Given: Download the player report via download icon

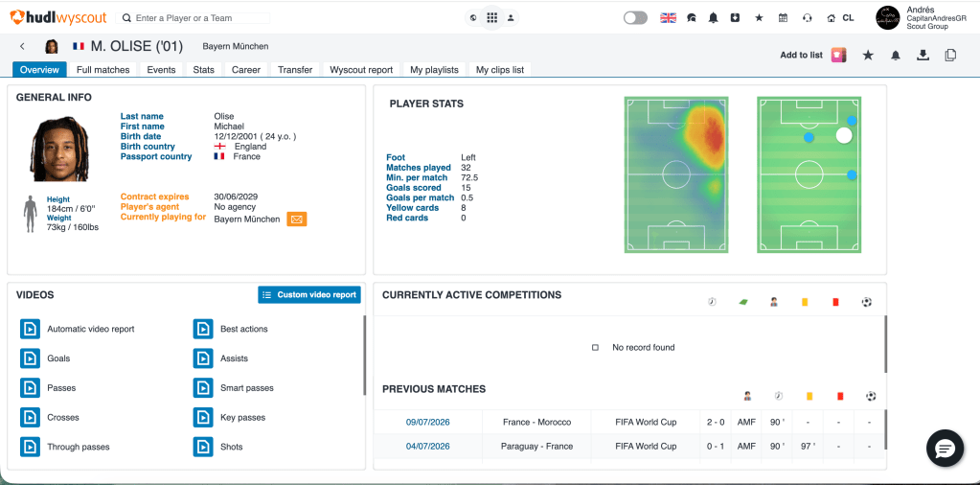Looking at the screenshot, I should (923, 55).
